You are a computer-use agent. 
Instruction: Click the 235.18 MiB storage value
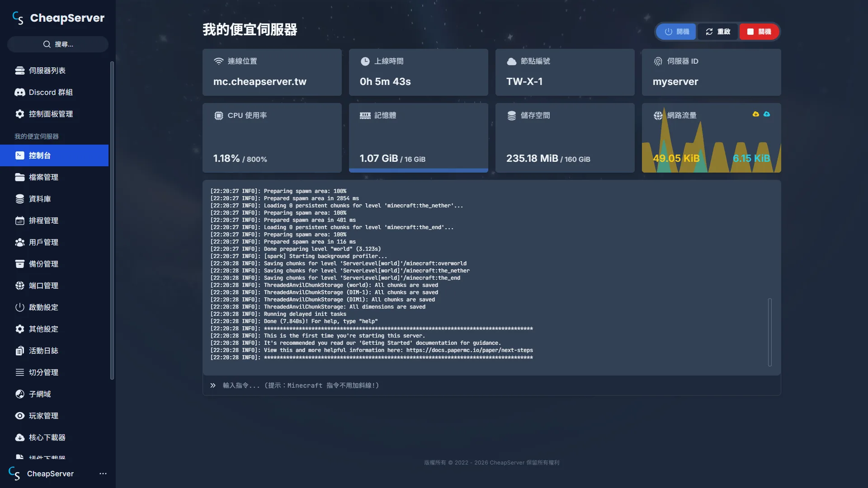coord(532,159)
